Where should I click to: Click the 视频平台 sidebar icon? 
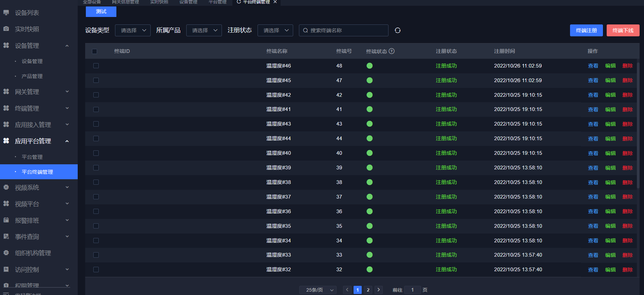click(6, 204)
